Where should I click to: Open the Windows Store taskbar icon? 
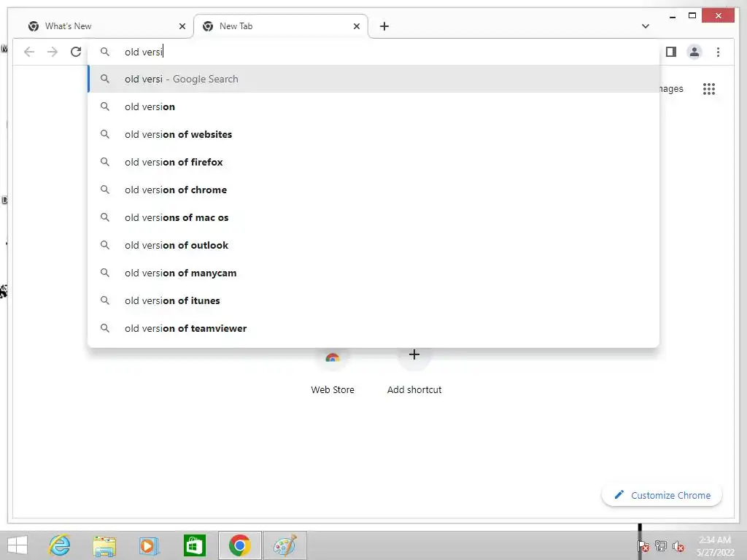click(194, 545)
